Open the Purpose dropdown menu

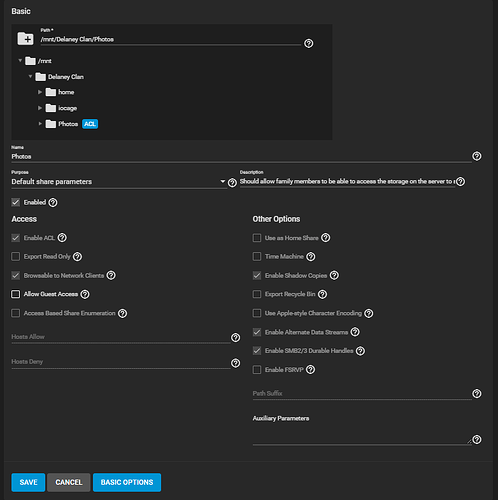tap(119, 182)
